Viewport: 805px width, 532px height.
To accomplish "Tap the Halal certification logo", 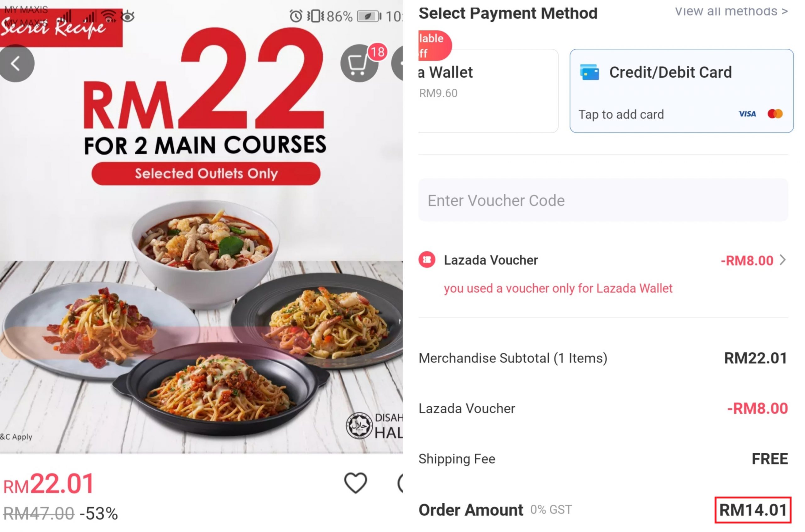I will [359, 426].
